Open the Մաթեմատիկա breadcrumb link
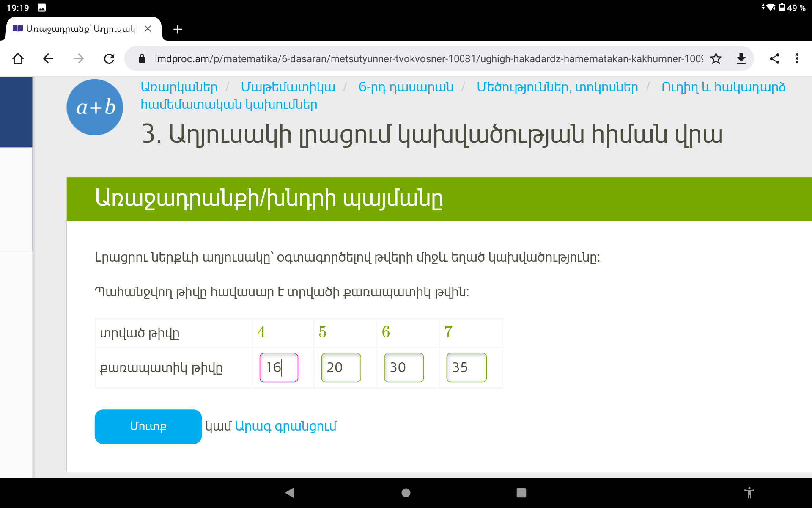Image resolution: width=812 pixels, height=508 pixels. click(x=288, y=87)
